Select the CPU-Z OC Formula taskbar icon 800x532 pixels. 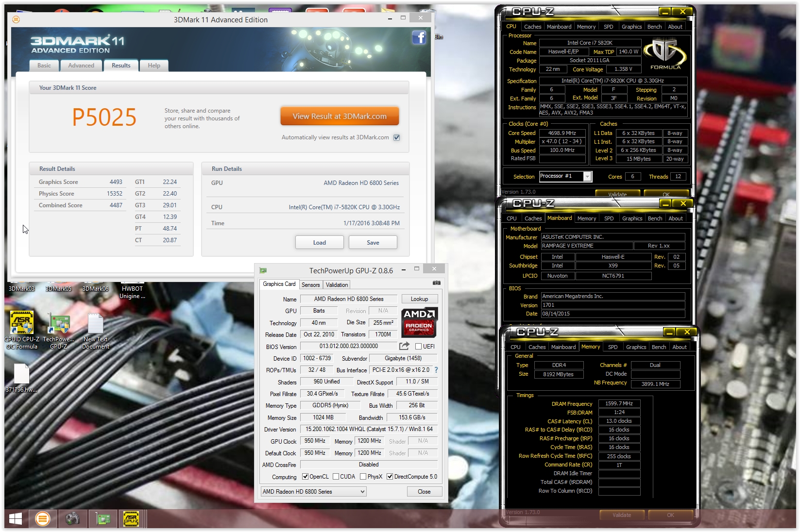tap(131, 519)
